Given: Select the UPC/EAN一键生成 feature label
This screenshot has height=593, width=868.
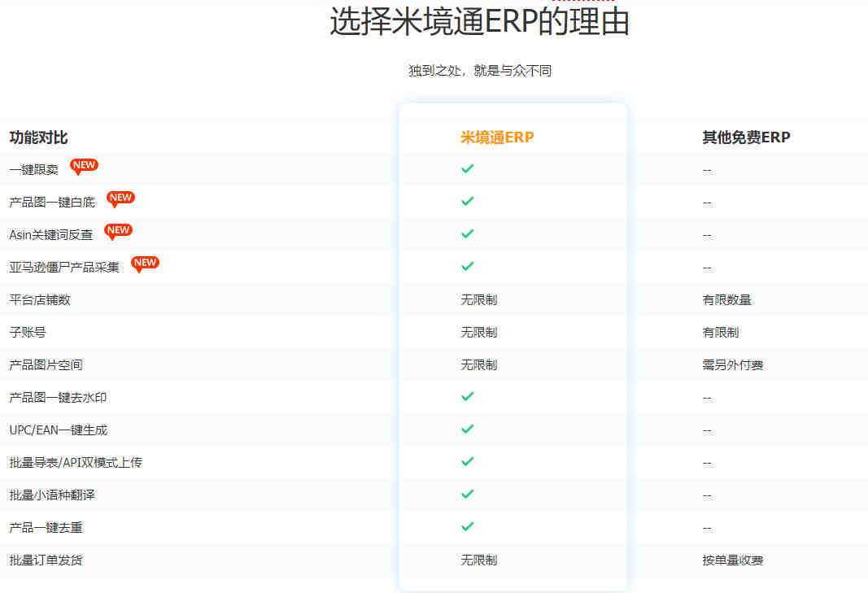Looking at the screenshot, I should click(58, 430).
